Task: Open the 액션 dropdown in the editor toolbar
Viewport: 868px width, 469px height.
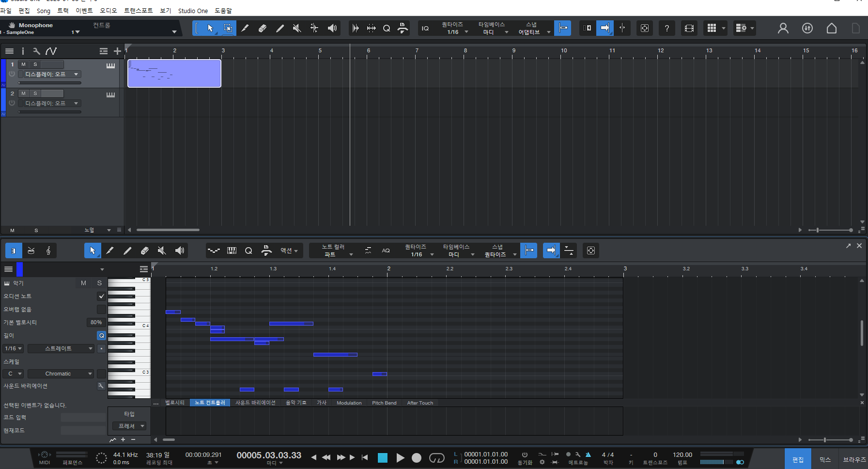Action: pos(289,250)
